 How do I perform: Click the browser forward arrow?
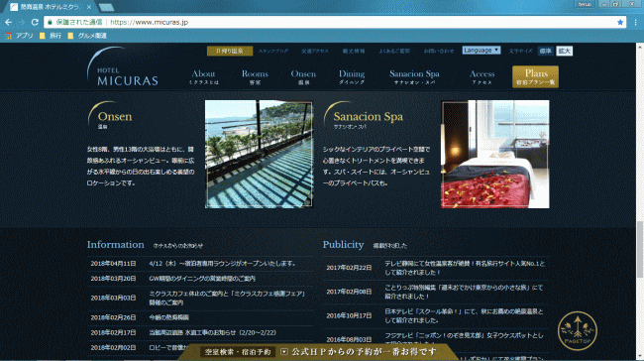coord(22,22)
